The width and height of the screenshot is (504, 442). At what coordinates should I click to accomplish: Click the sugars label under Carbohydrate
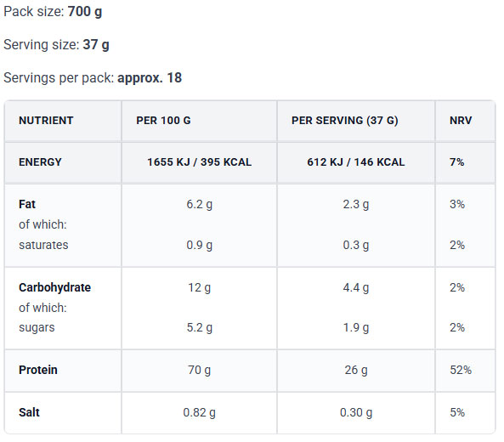[x=37, y=327]
